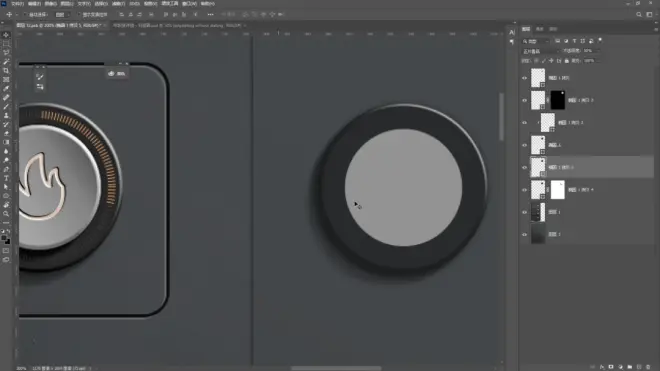Image resolution: width=660 pixels, height=371 pixels.
Task: Select the Lasso tool
Action: (x=6, y=53)
